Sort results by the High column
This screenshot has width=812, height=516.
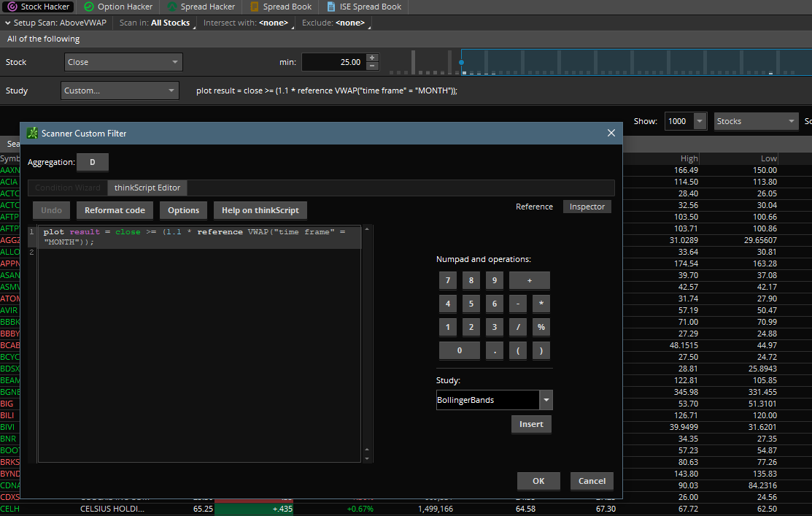689,158
